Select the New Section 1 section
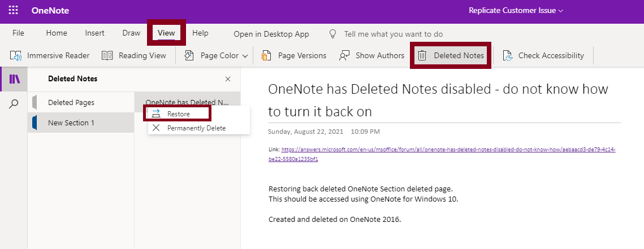644x249 pixels. click(81, 123)
